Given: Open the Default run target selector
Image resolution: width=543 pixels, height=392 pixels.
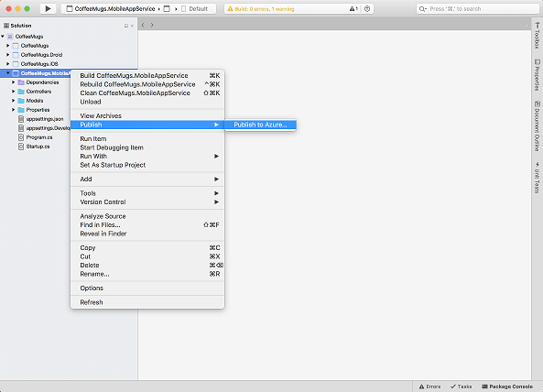Looking at the screenshot, I should (195, 9).
